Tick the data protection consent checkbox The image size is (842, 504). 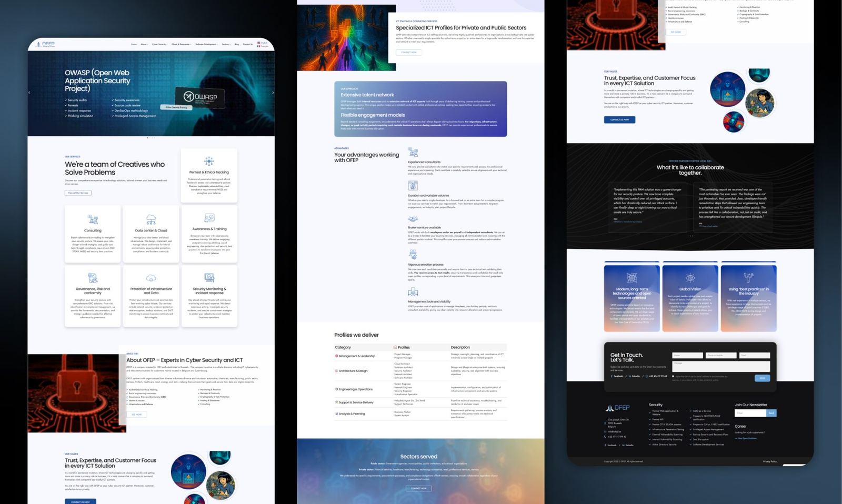[x=673, y=376]
